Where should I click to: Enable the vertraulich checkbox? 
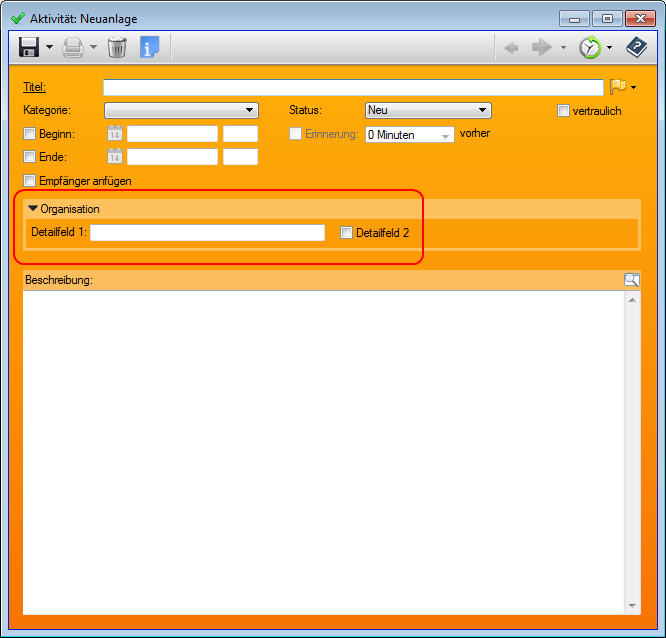tap(564, 111)
